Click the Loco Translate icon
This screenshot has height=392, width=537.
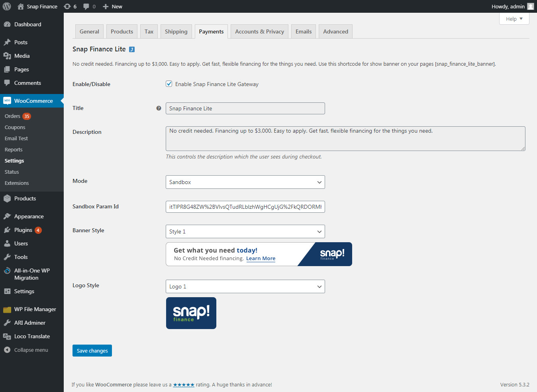pos(7,336)
